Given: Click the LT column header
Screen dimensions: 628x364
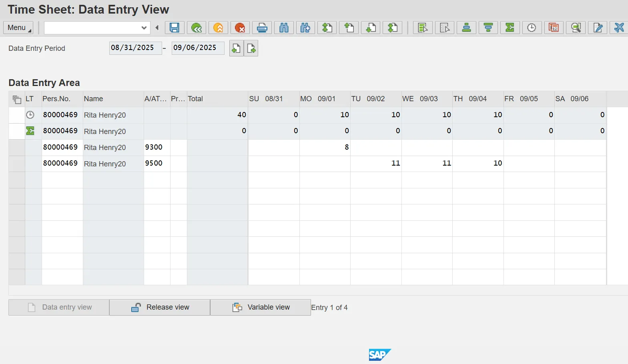Looking at the screenshot, I should [33, 99].
